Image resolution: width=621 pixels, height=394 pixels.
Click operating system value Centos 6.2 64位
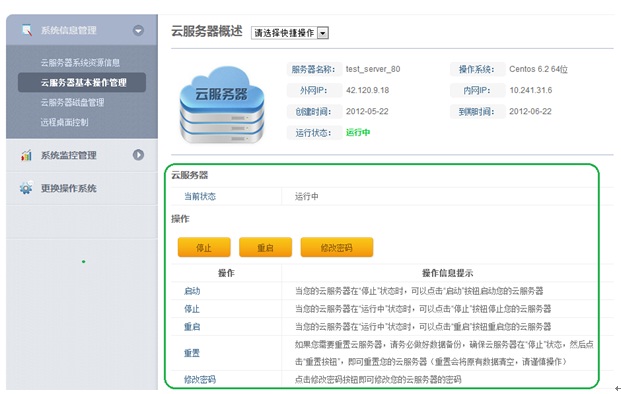(539, 69)
